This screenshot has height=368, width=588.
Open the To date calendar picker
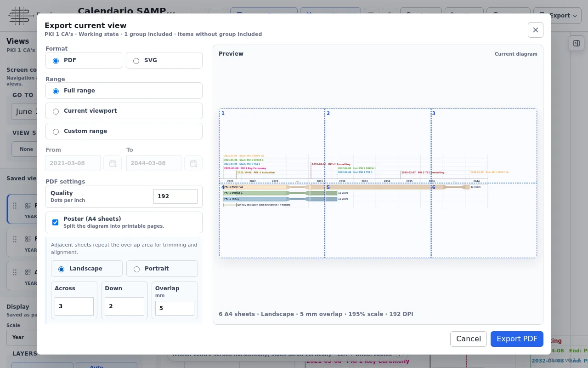point(193,163)
